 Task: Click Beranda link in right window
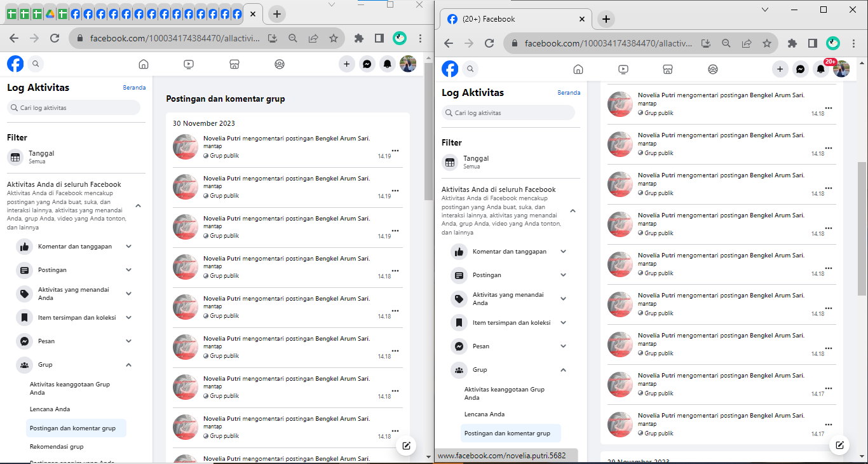pyautogui.click(x=569, y=93)
